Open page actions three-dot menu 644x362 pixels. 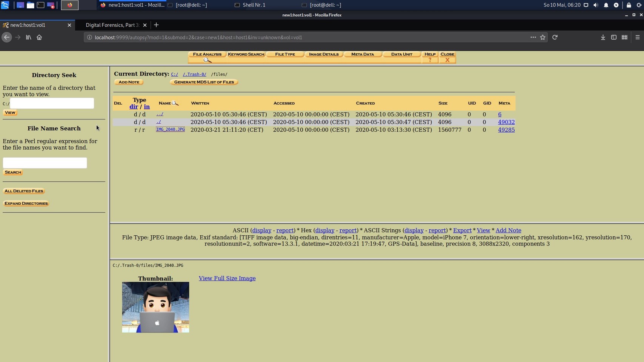coord(533,37)
